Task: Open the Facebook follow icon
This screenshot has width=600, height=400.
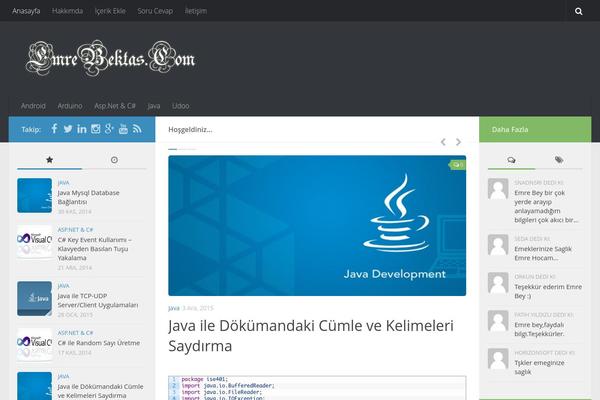Action: pos(54,129)
